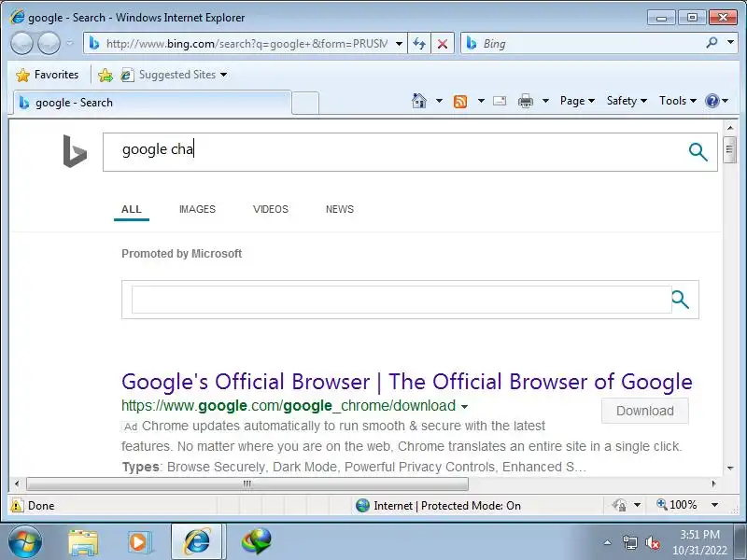Select the ALL results tab
Viewport: 747px width, 560px height.
coord(132,209)
